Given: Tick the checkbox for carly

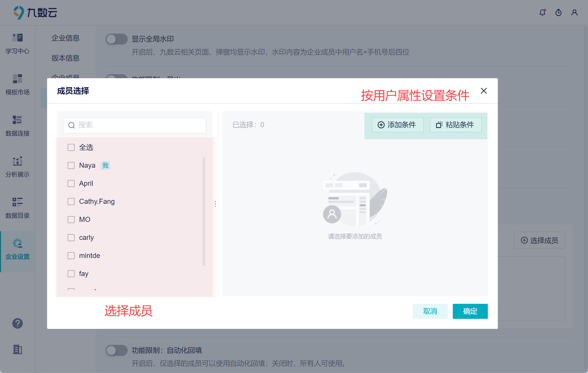Looking at the screenshot, I should (71, 238).
